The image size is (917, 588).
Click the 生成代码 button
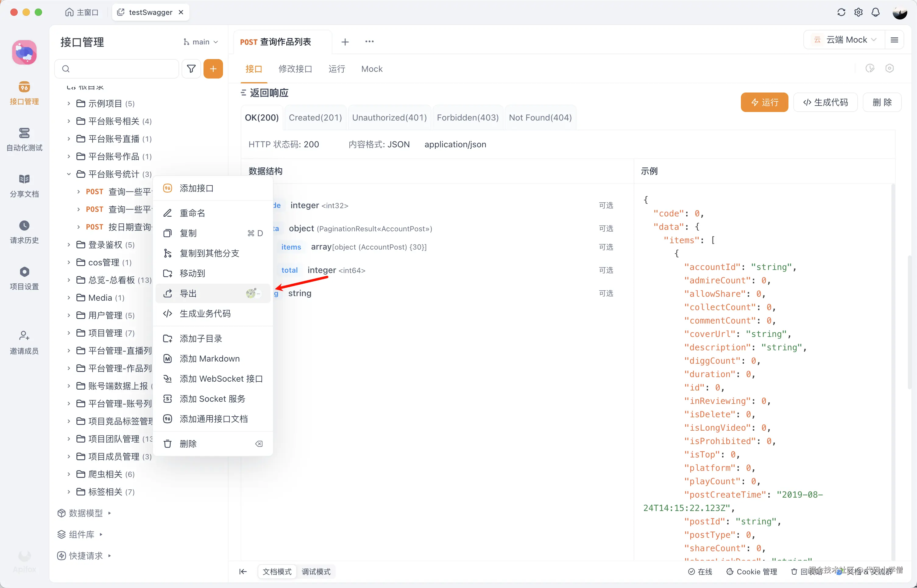[x=825, y=102]
